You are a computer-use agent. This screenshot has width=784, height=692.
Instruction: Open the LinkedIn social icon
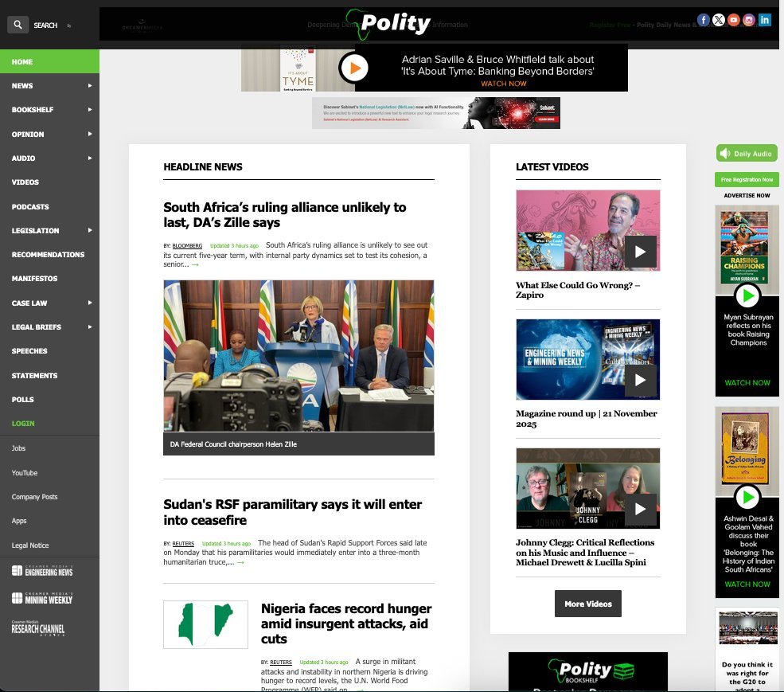coord(765,20)
